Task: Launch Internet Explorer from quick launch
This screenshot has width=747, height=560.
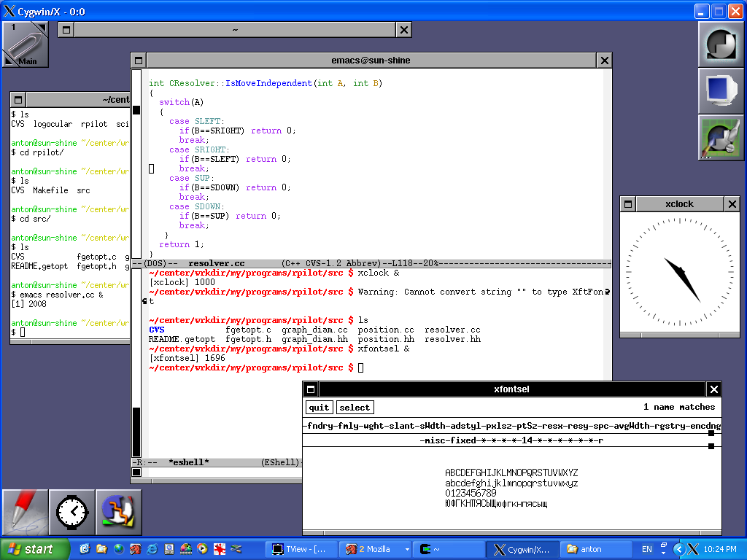Action: point(152,549)
